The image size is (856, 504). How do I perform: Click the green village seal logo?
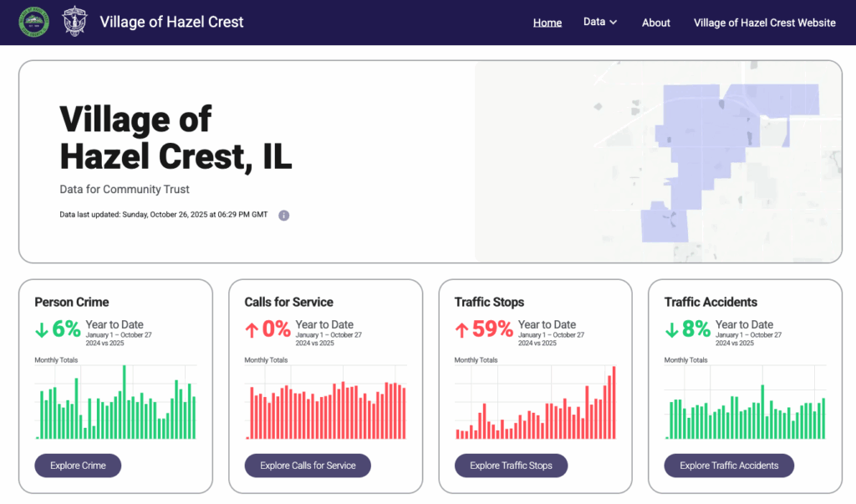pyautogui.click(x=33, y=23)
